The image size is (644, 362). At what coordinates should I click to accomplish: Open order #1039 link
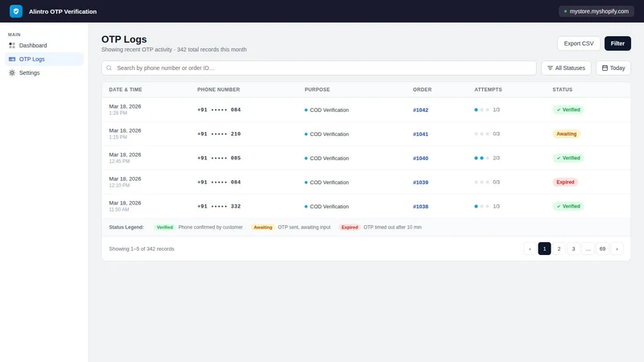pyautogui.click(x=420, y=183)
